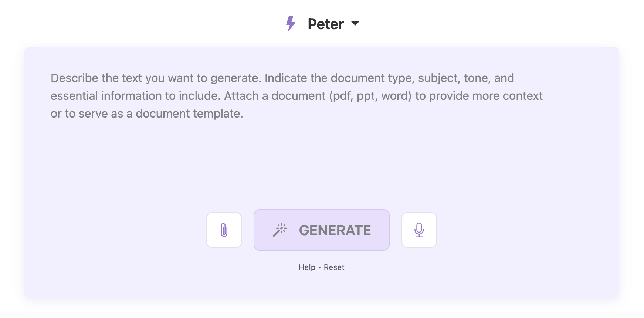The width and height of the screenshot is (644, 318).
Task: Click the lightning bolt beside Peter
Action: [x=291, y=24]
